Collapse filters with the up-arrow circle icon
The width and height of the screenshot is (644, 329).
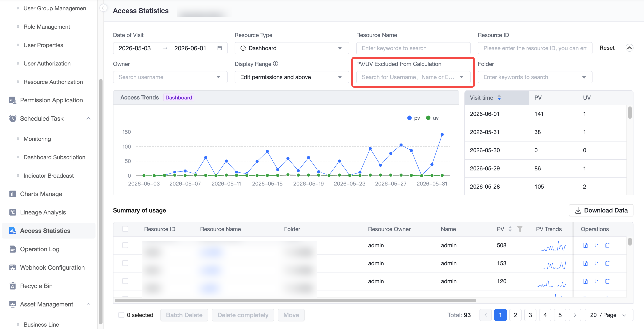(629, 48)
